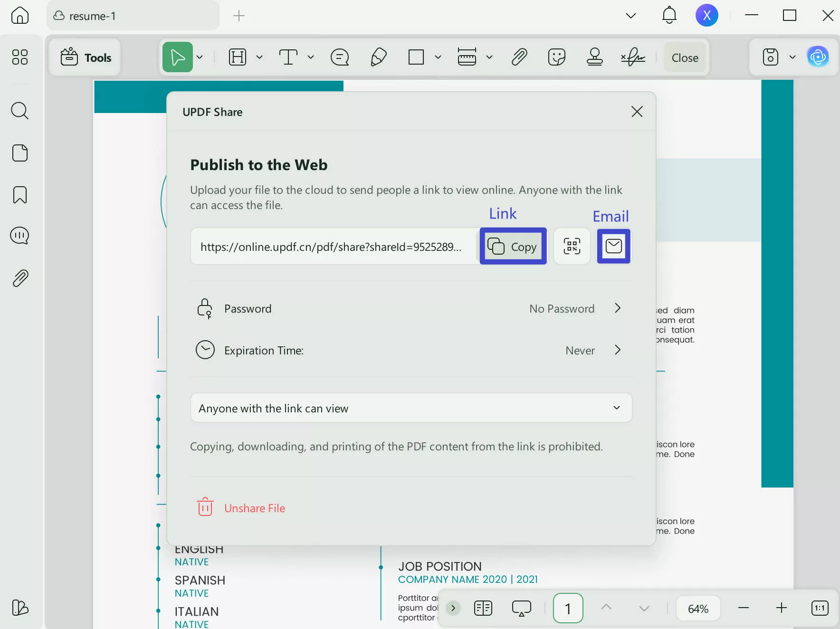Show the QR code for share link
The height and width of the screenshot is (629, 840).
tap(572, 246)
